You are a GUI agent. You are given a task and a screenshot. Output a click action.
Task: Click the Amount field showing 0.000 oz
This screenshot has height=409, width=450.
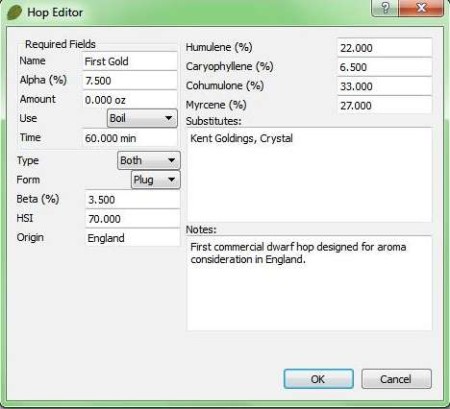coord(130,100)
